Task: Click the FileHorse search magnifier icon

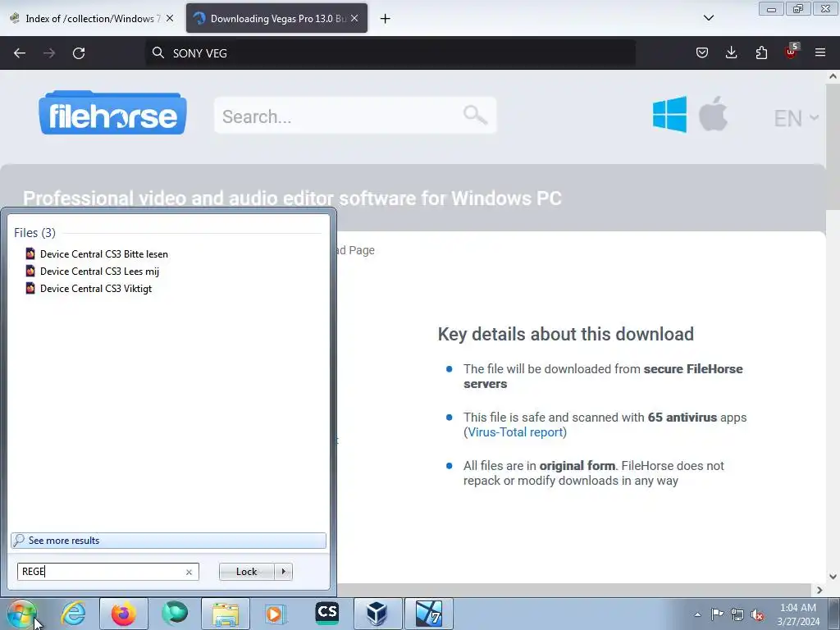Action: (x=475, y=115)
